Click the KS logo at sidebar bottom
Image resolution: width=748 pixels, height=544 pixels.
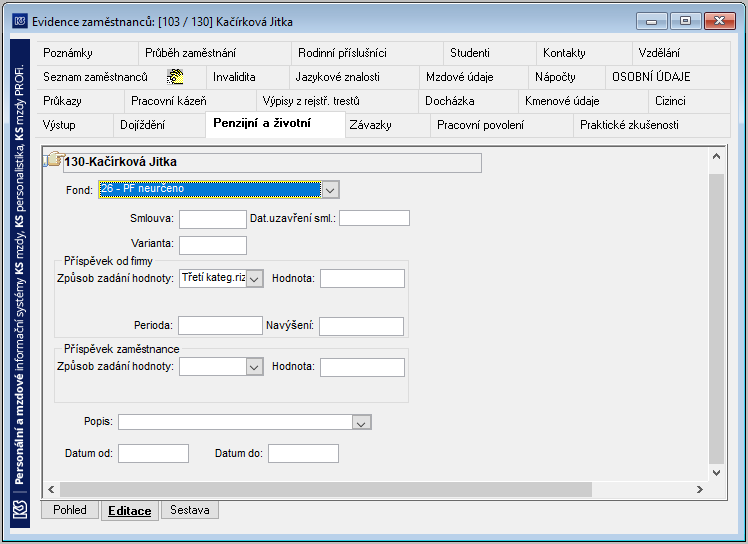[20, 510]
